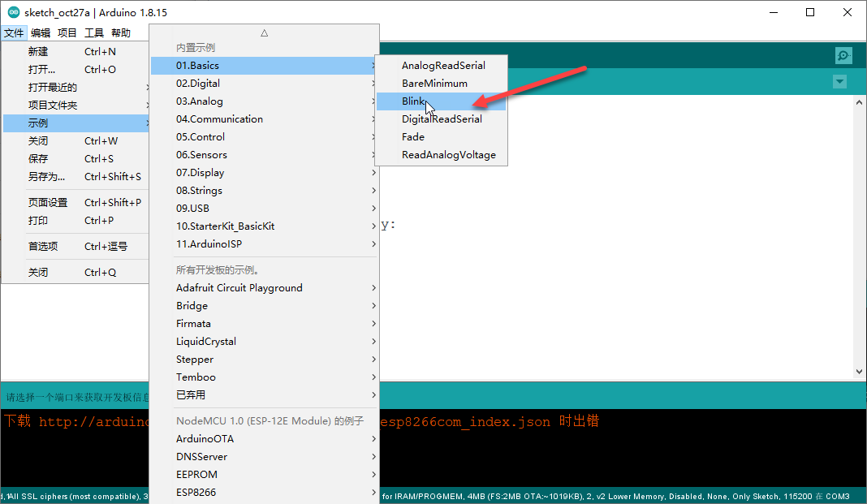Open the 工具 menu
Screen dimensions: 867x504
coord(93,32)
